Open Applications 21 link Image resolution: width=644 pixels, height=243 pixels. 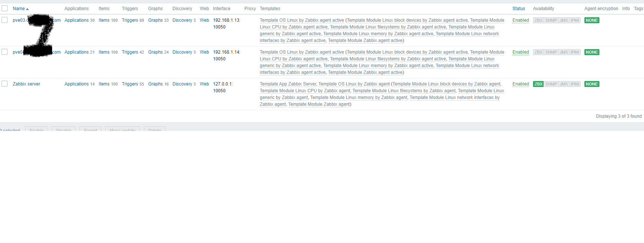click(x=76, y=52)
